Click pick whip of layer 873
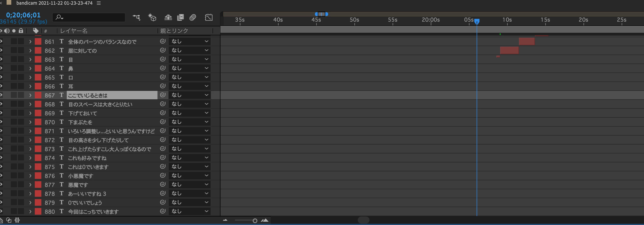The width and height of the screenshot is (644, 225). pyautogui.click(x=163, y=149)
